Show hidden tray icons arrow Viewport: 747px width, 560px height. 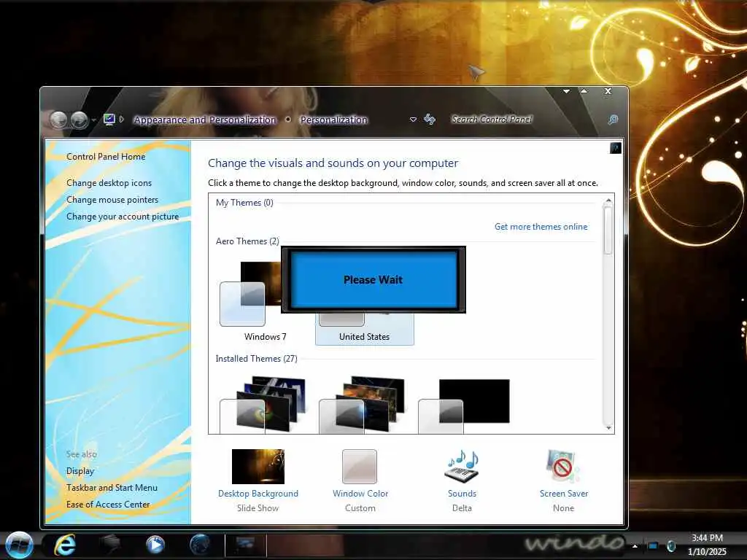(635, 545)
